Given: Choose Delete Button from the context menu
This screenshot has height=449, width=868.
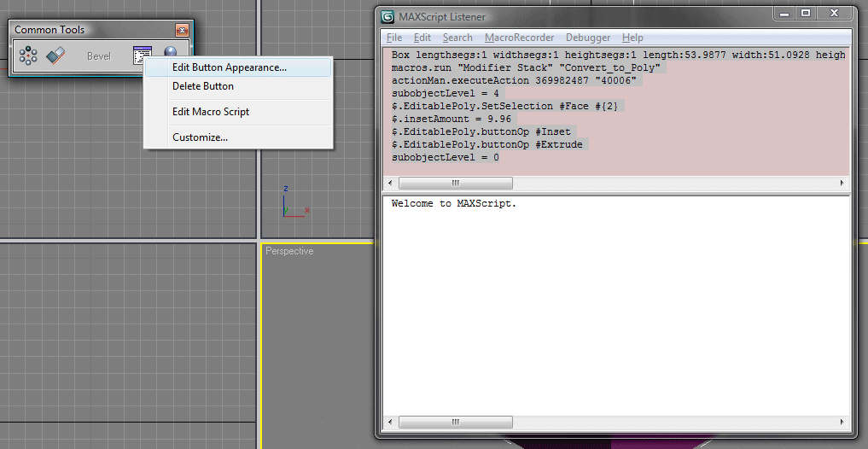Looking at the screenshot, I should 238,86.
